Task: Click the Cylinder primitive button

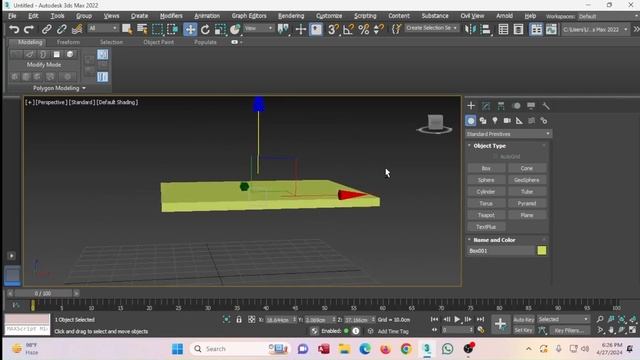Action: click(486, 192)
